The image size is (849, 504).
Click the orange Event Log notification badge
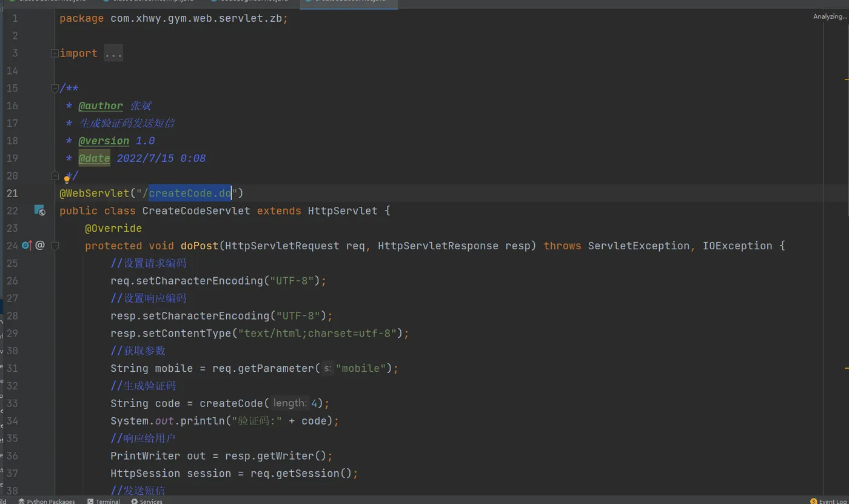pos(813,501)
